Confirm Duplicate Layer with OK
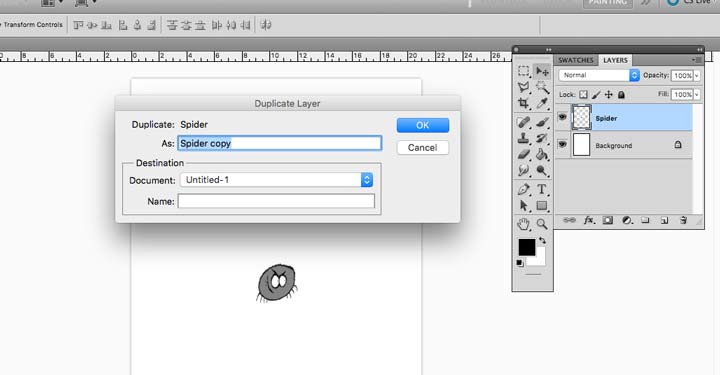The image size is (720, 375). click(x=423, y=125)
